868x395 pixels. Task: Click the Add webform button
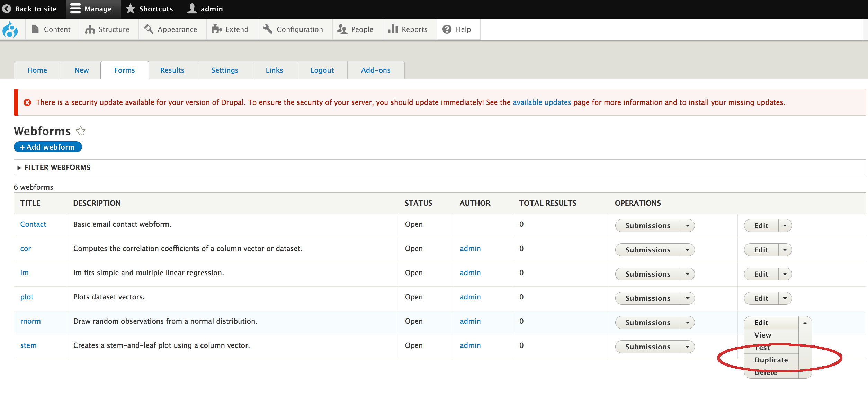click(48, 147)
